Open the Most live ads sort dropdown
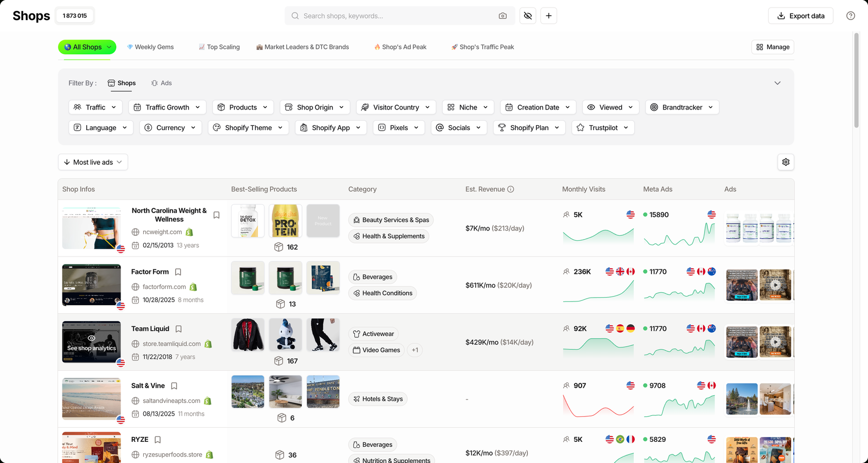This screenshot has height=463, width=868. (93, 162)
